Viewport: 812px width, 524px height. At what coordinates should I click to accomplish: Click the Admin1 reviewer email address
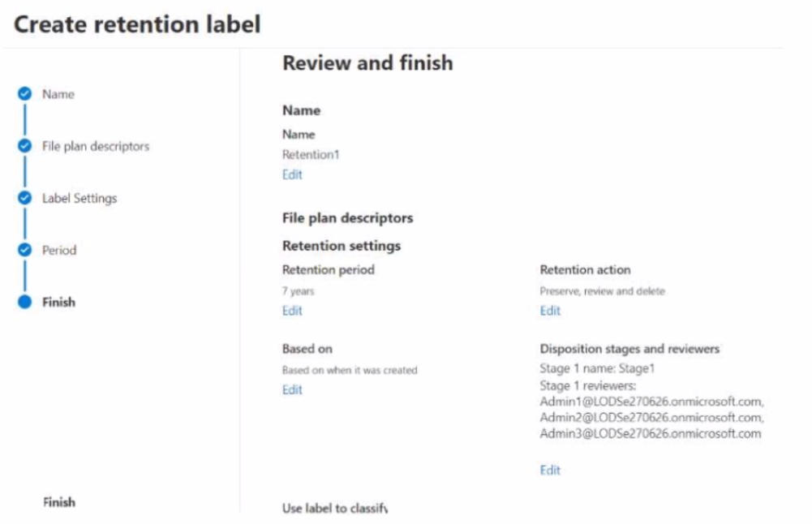(x=652, y=402)
